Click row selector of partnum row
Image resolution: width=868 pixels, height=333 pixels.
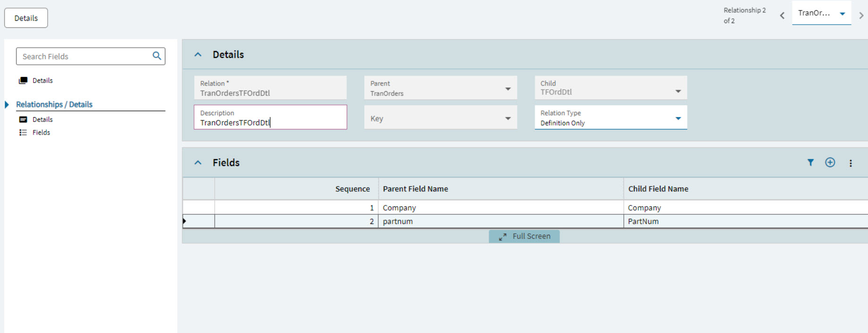(x=199, y=222)
